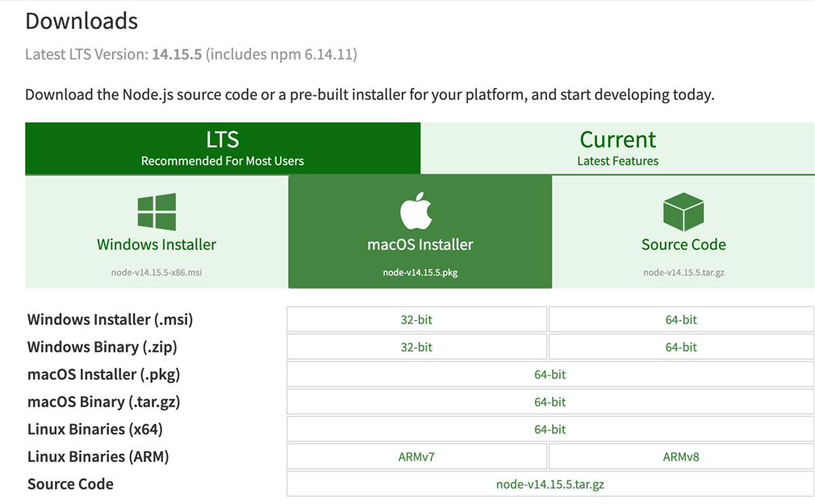The image size is (815, 504).
Task: Switch to the LTS tab
Action: (223, 148)
